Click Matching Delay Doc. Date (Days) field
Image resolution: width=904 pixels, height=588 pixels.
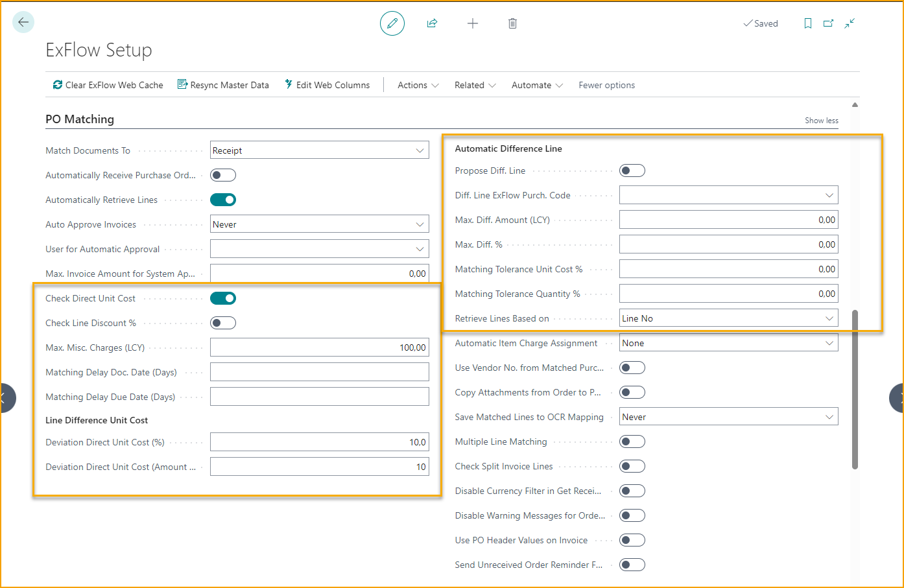pyautogui.click(x=320, y=371)
